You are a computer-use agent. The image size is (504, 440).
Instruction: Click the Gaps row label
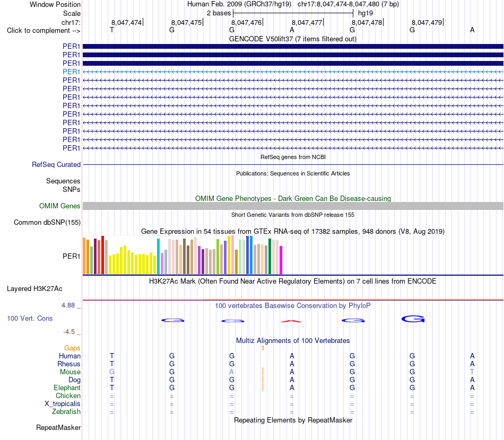click(x=72, y=348)
